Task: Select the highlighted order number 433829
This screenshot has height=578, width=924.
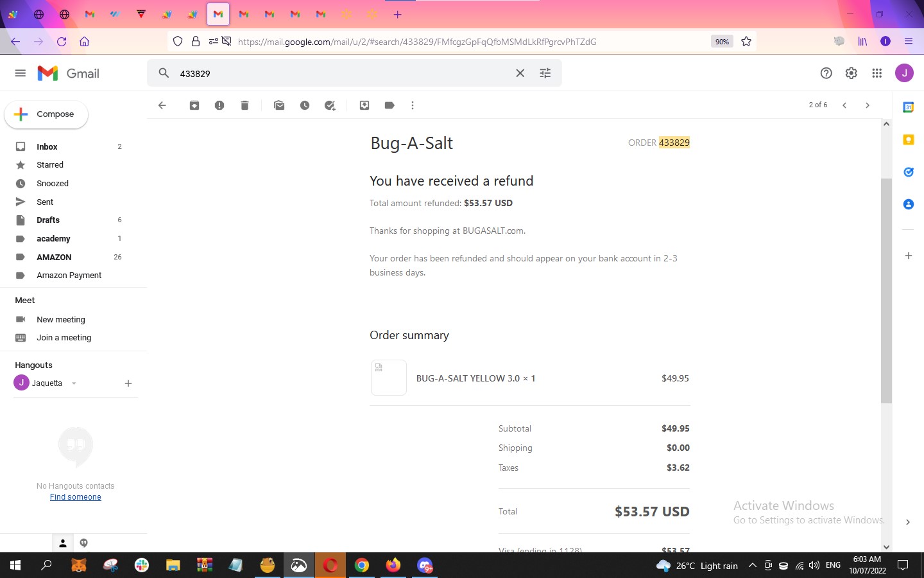Action: (x=674, y=143)
